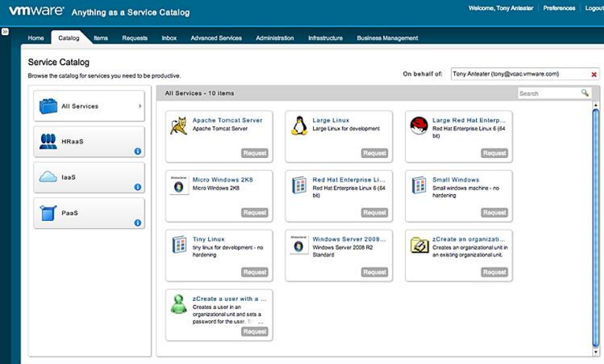Viewport: 604px width, 364px height.
Task: Click the Large Linux penguin icon
Action: [x=299, y=125]
